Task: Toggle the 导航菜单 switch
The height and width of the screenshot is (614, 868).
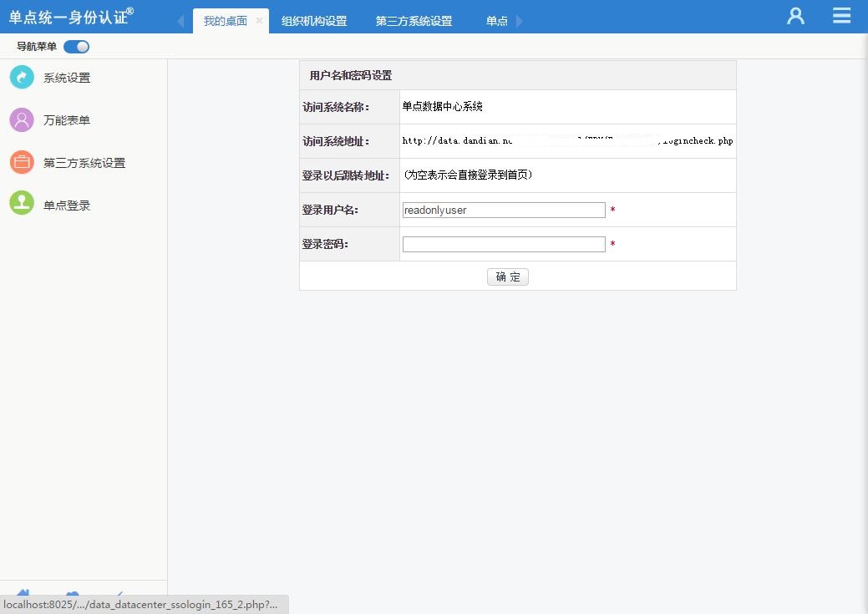Action: (76, 47)
